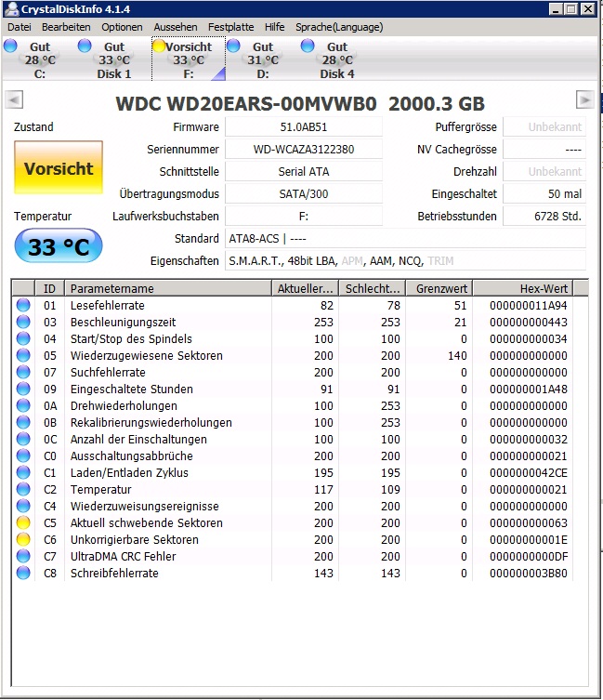Open the Sprache(Language) menu
Image resolution: width=603 pixels, height=700 pixels.
pos(339,27)
